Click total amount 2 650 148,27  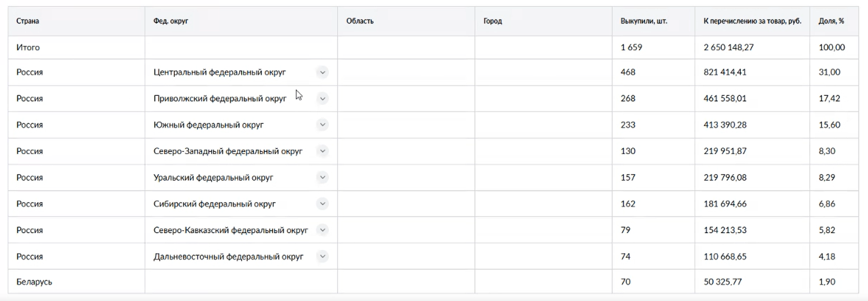point(728,48)
